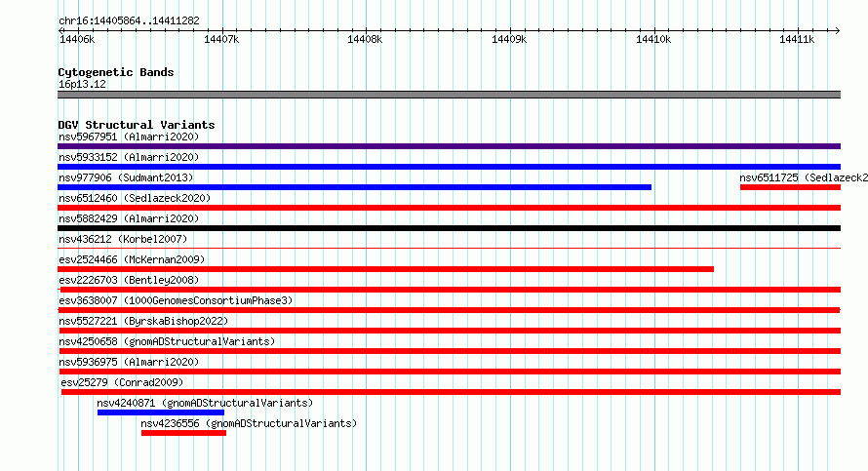The image size is (868, 471).
Task: Select the short blue nsv4240871 bar
Action: 161,412
